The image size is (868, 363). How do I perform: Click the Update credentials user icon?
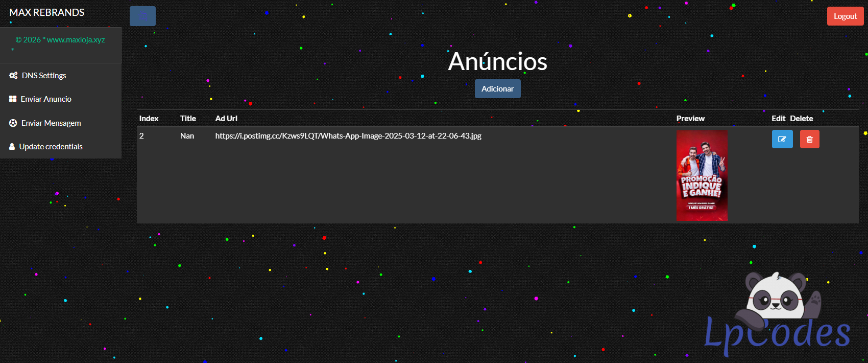(12, 147)
